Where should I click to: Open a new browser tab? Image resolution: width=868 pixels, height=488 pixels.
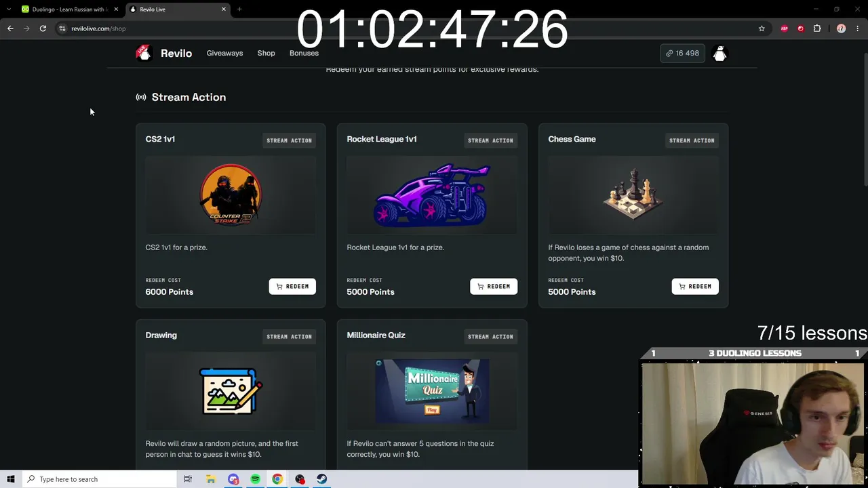click(239, 9)
